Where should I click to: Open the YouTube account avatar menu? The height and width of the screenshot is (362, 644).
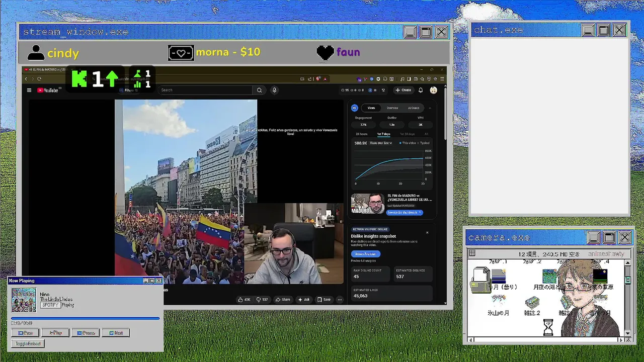coord(433,90)
